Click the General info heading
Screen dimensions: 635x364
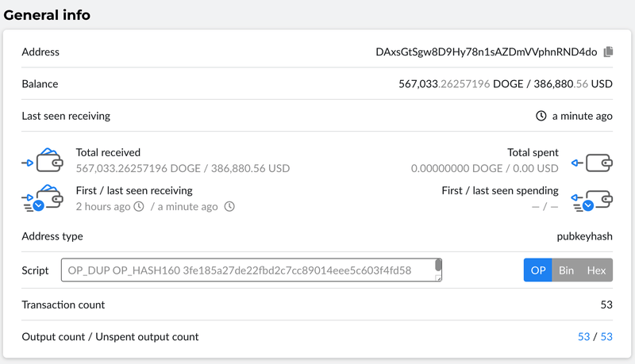48,15
